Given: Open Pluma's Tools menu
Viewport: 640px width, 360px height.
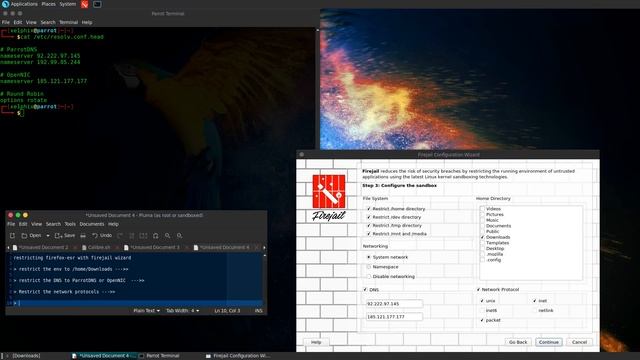Looking at the screenshot, I should (x=70, y=224).
